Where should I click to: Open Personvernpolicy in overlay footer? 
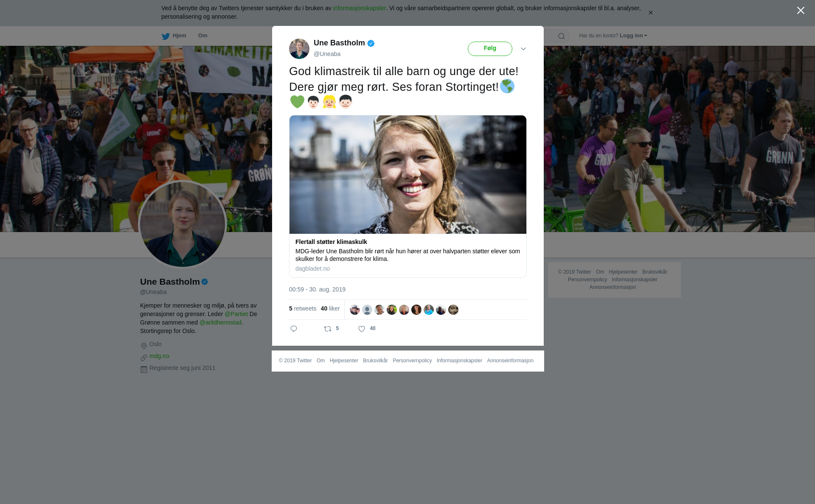pyautogui.click(x=412, y=361)
